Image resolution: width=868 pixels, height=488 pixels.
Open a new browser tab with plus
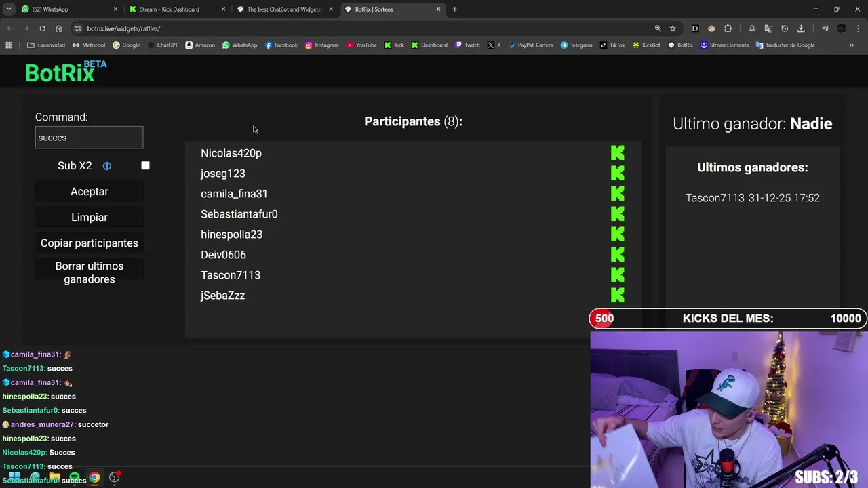454,9
